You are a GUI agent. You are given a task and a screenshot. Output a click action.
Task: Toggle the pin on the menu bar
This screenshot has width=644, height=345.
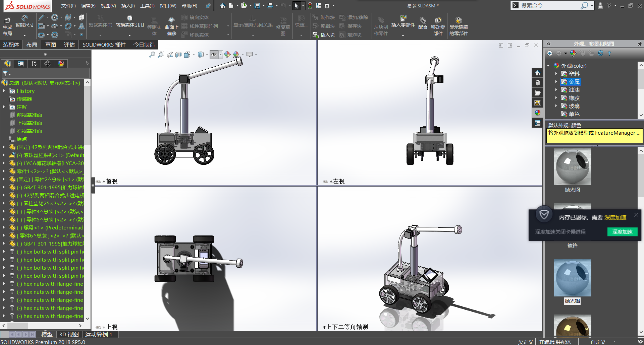click(x=208, y=6)
